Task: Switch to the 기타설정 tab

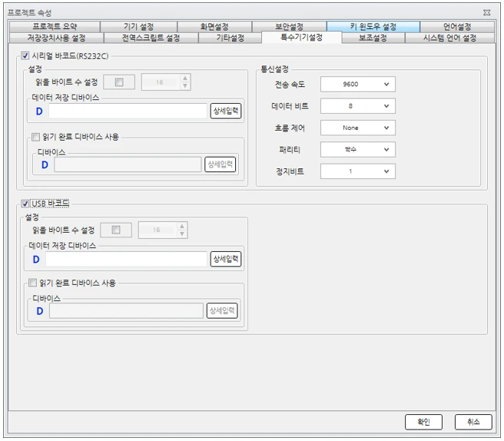Action: [x=230, y=38]
